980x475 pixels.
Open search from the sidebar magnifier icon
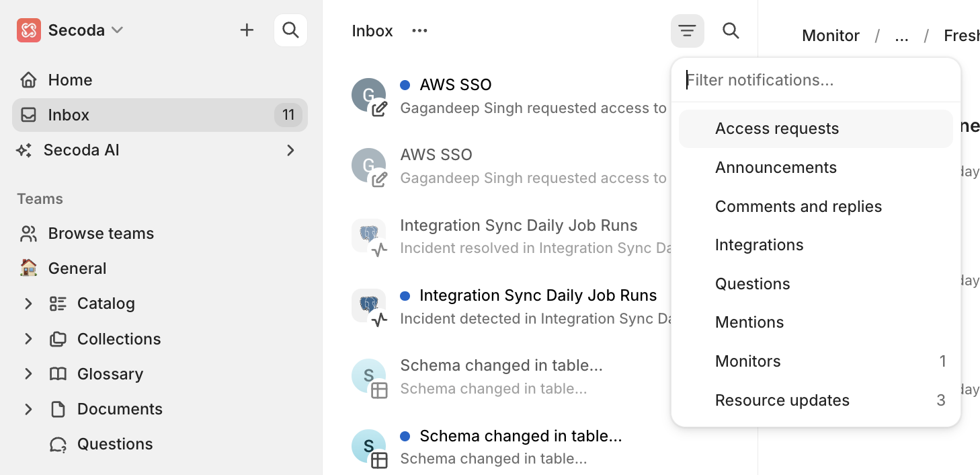[290, 30]
